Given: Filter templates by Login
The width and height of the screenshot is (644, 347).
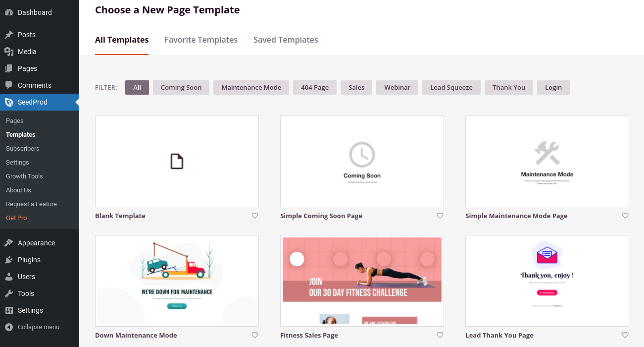Looking at the screenshot, I should coord(553,87).
